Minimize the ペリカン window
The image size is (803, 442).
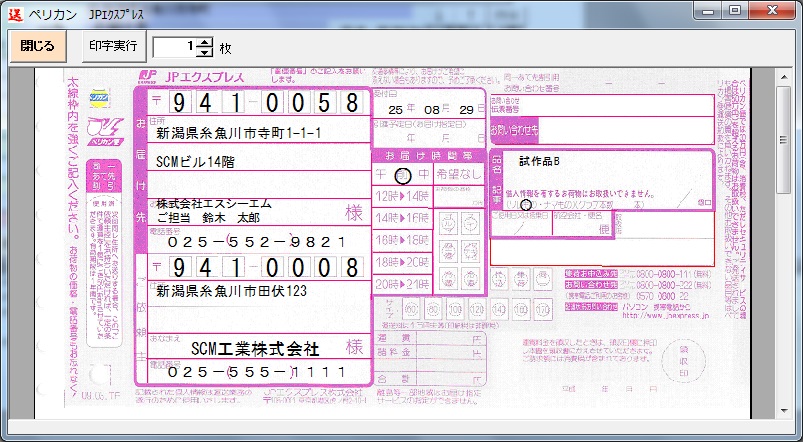[x=709, y=10]
